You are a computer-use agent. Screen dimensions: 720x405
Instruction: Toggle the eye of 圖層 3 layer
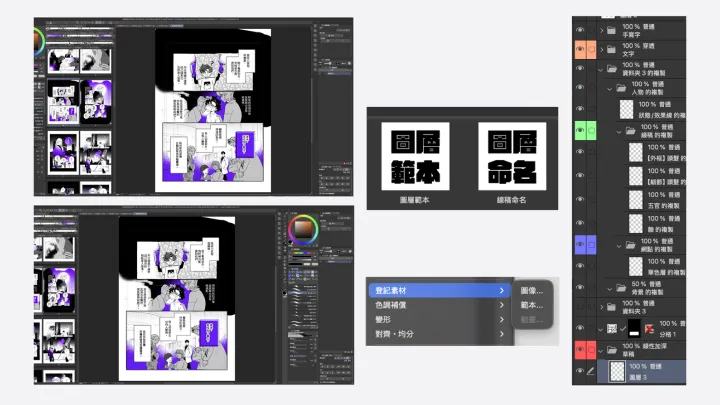click(580, 371)
